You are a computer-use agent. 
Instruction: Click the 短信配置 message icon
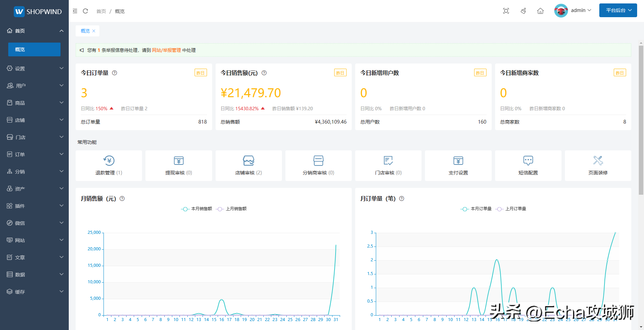[528, 160]
